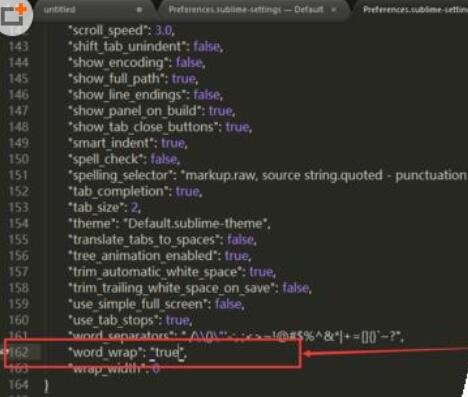The width and height of the screenshot is (468, 397).
Task: Click the true value of use_tab_stops
Action: coord(178,320)
